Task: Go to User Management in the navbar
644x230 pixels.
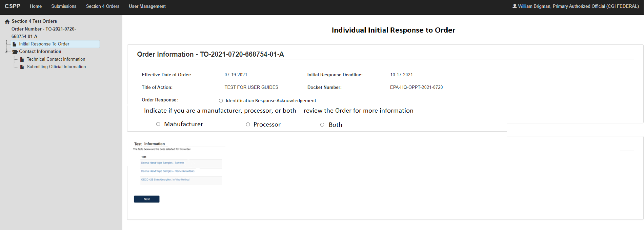Action: click(147, 6)
